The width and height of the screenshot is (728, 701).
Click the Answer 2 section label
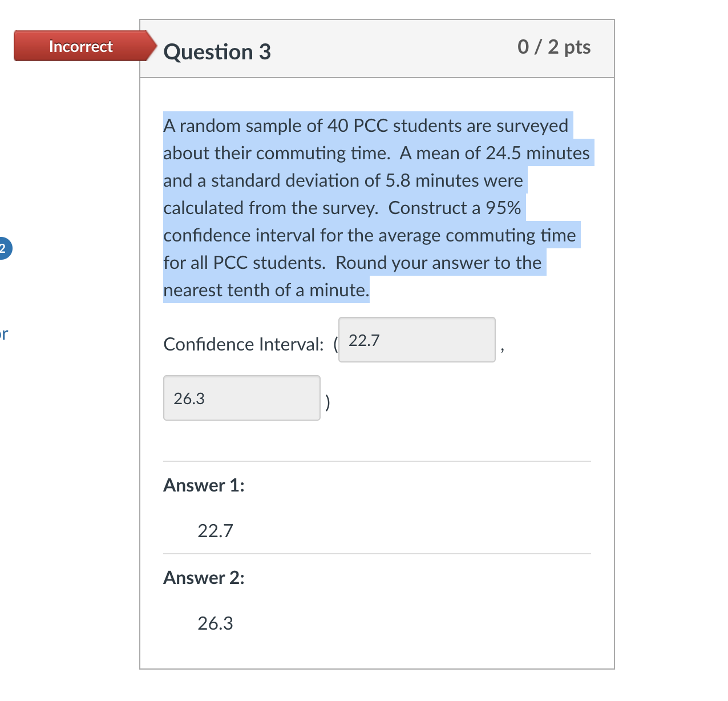[203, 578]
